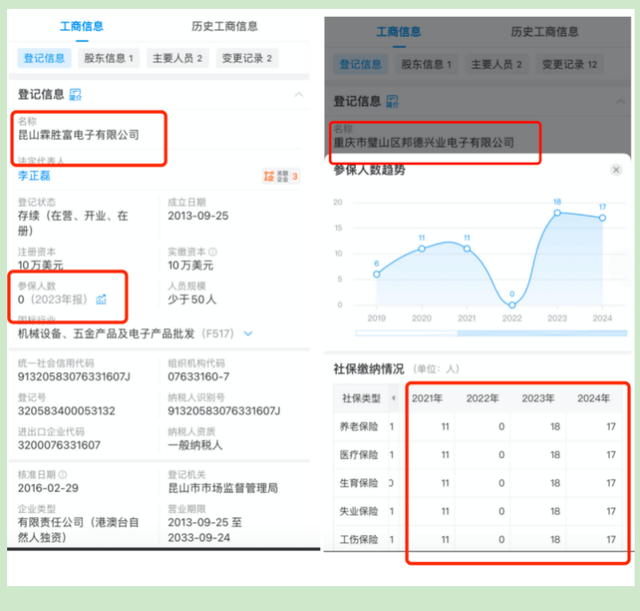Switch to right panel 工商信息 tab
Viewport: 640px width, 611px height.
[398, 32]
